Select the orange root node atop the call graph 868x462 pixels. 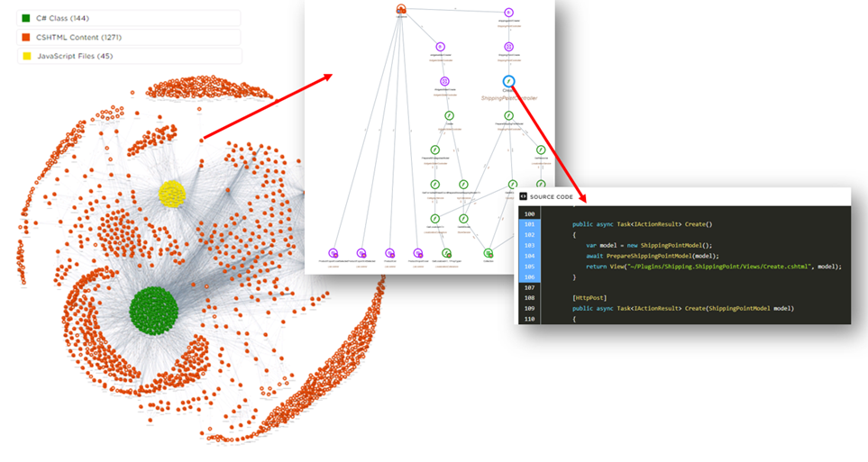401,10
